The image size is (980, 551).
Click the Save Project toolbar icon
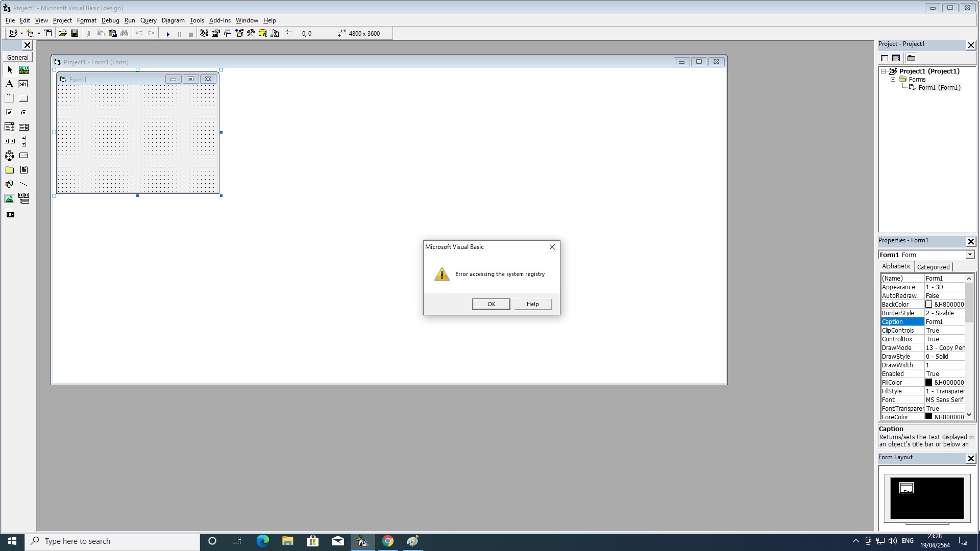75,34
